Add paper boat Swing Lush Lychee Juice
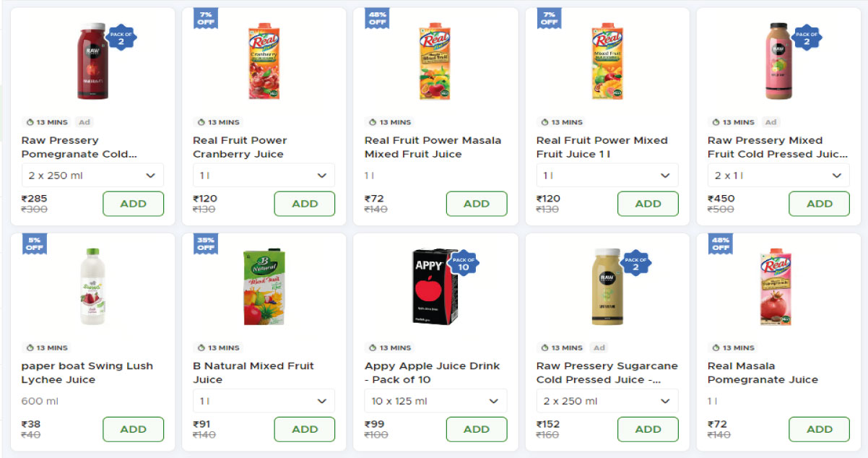The height and width of the screenshot is (458, 868). (133, 429)
